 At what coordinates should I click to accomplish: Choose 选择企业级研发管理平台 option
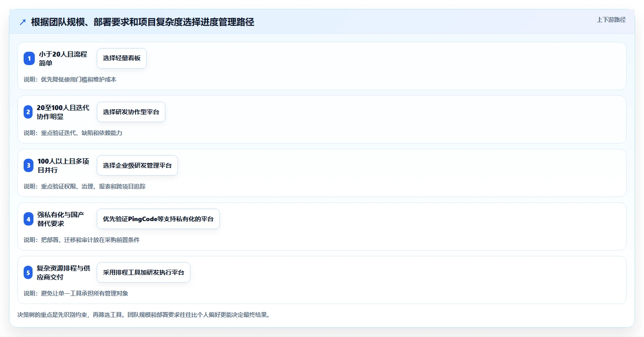(137, 165)
